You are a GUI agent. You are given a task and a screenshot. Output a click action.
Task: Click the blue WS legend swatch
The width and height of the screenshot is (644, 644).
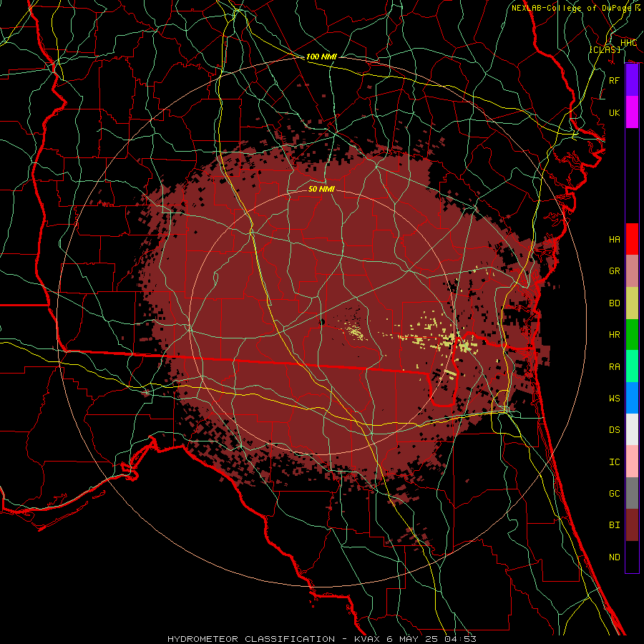click(x=632, y=398)
